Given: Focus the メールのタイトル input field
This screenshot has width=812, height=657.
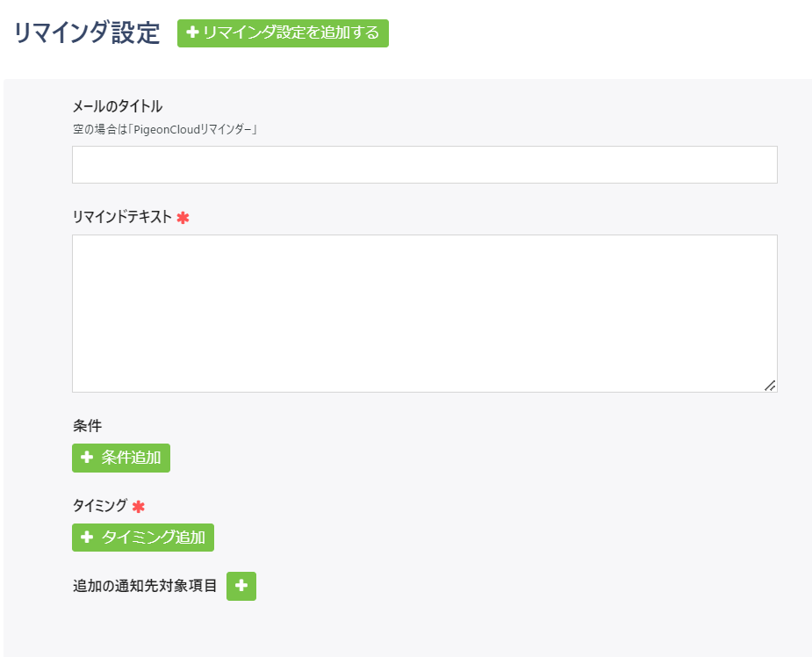Looking at the screenshot, I should (x=425, y=163).
